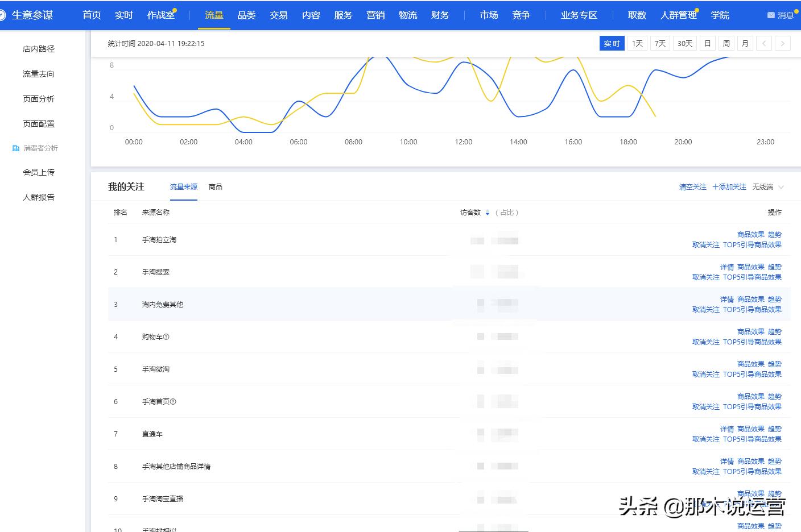Go to previous period with left chevron
The height and width of the screenshot is (532, 801).
coord(764,43)
